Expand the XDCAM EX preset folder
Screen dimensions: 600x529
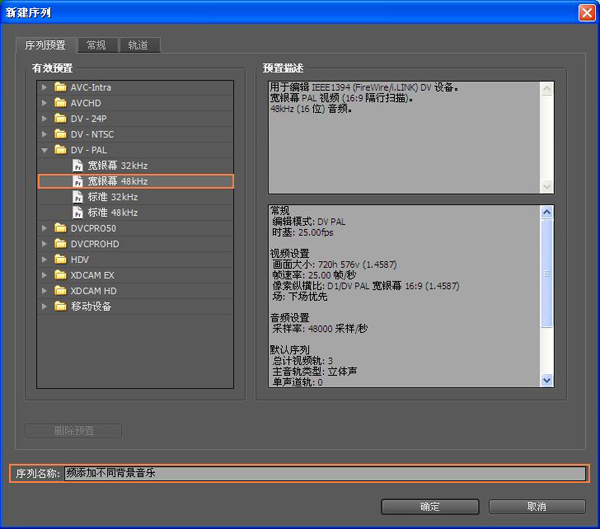pos(44,275)
